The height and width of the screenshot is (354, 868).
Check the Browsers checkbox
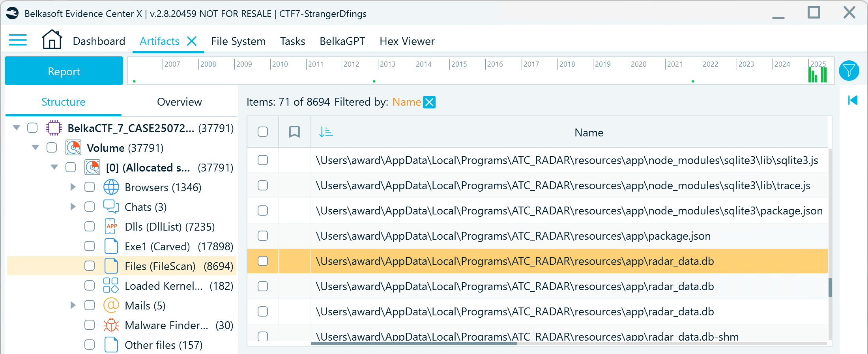pyautogui.click(x=90, y=187)
